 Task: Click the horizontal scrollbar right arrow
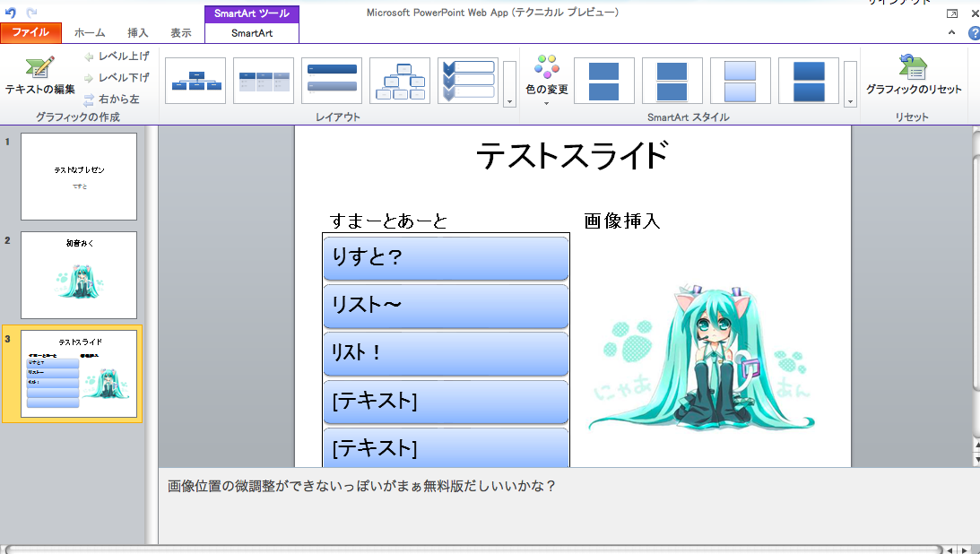(966, 550)
